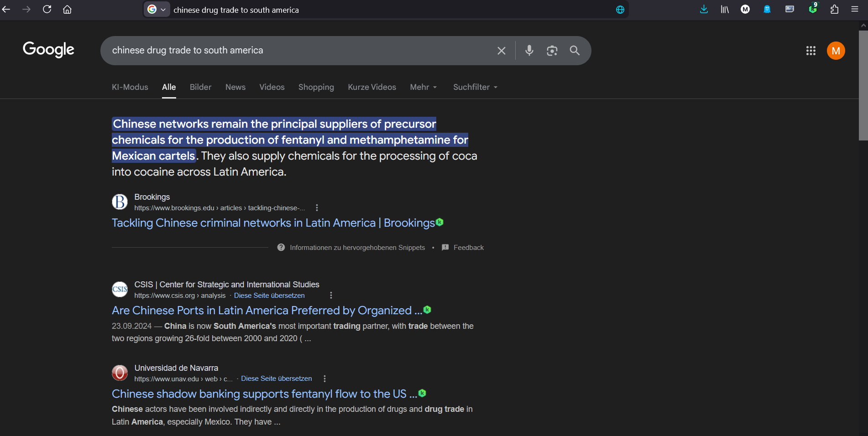Switch to the Kurze Videos tab
The height and width of the screenshot is (436, 868).
point(372,87)
